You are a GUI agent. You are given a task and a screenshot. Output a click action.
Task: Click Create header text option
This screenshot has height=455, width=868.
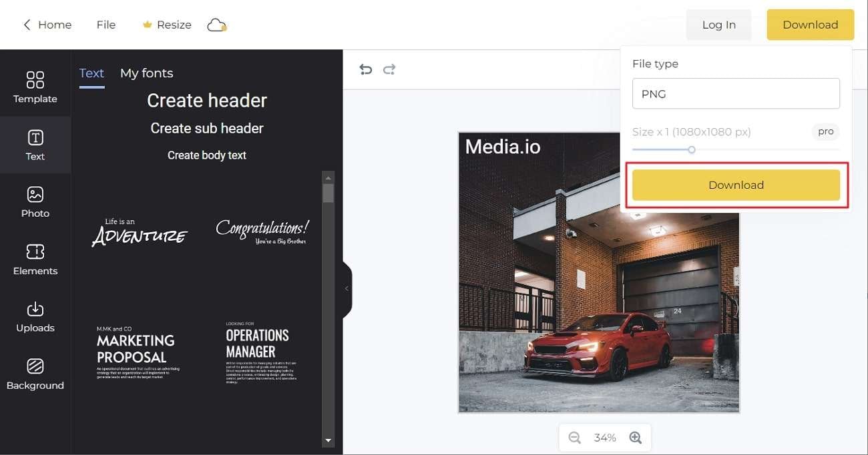(207, 101)
